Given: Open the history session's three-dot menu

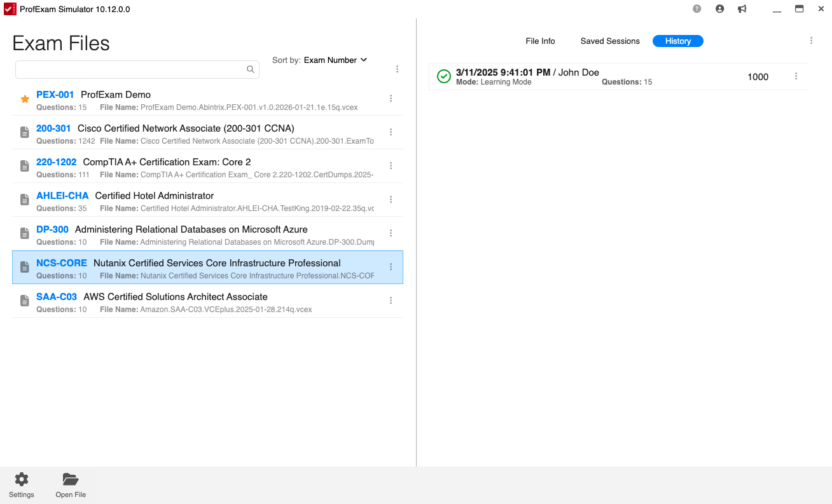Looking at the screenshot, I should pyautogui.click(x=796, y=76).
